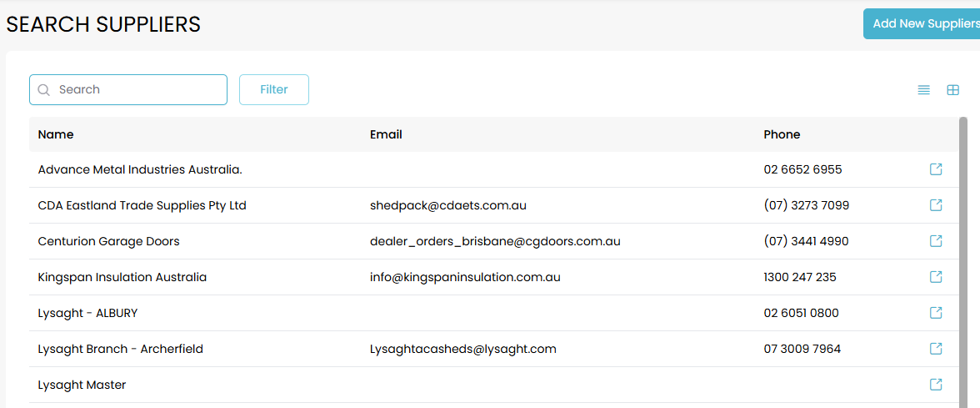Open Kingspan Insulation Australia details icon
This screenshot has width=980, height=408.
click(x=936, y=277)
